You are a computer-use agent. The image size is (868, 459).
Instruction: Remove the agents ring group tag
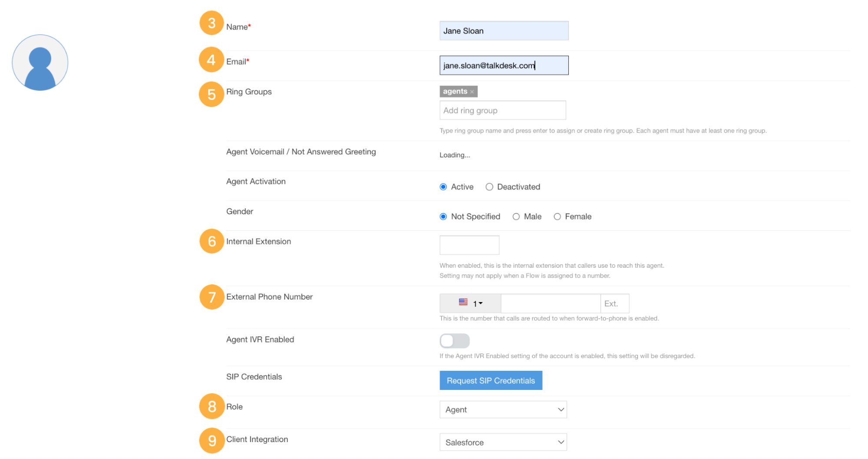tap(472, 91)
